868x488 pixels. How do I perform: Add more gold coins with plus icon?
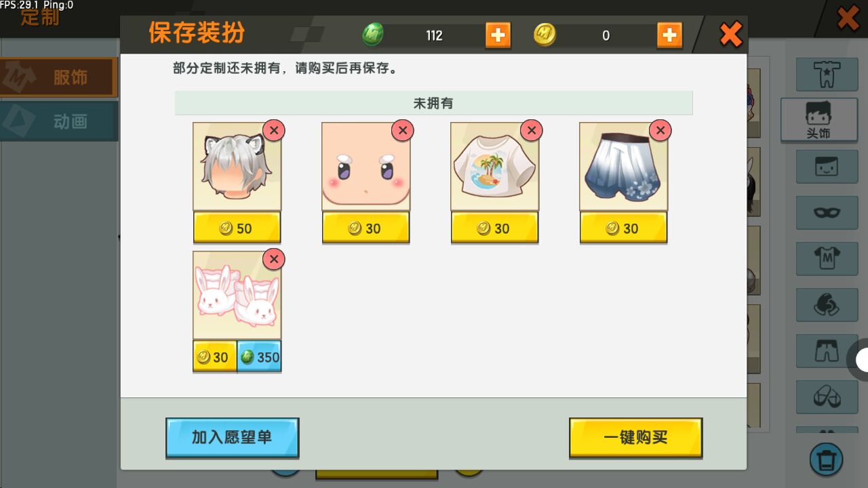(669, 35)
